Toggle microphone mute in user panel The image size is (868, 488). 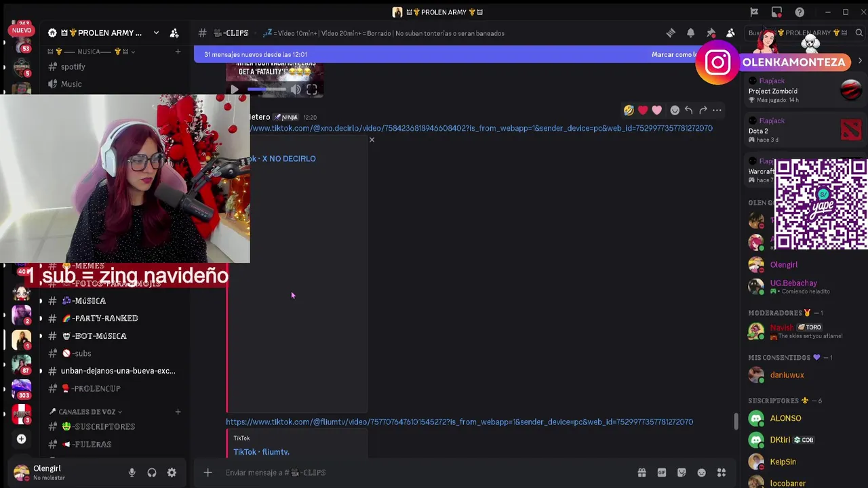(x=132, y=472)
